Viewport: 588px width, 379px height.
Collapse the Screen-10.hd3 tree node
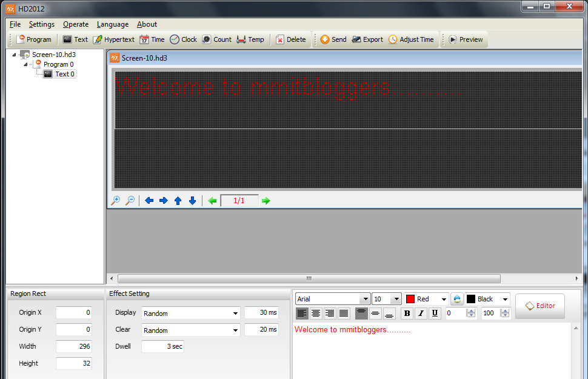(x=15, y=55)
